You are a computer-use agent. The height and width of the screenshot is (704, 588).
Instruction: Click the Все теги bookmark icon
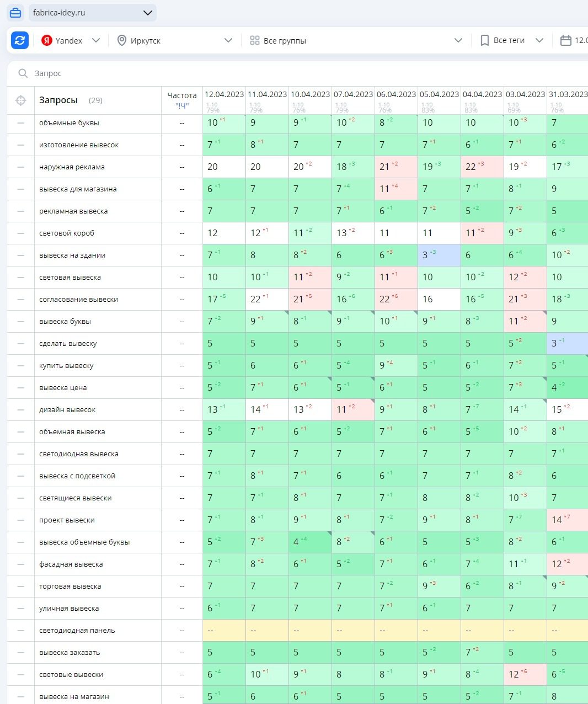pyautogui.click(x=484, y=40)
